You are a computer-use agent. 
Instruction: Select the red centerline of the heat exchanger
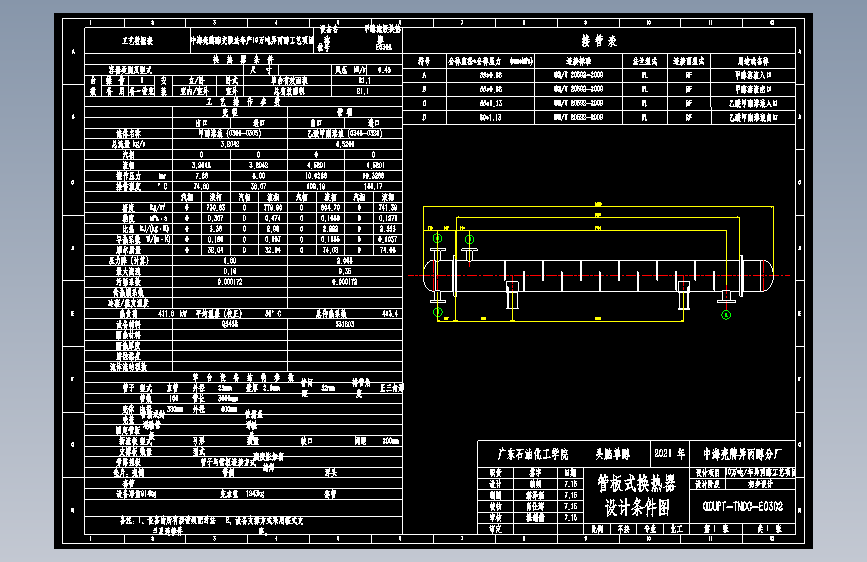pyautogui.click(x=599, y=275)
